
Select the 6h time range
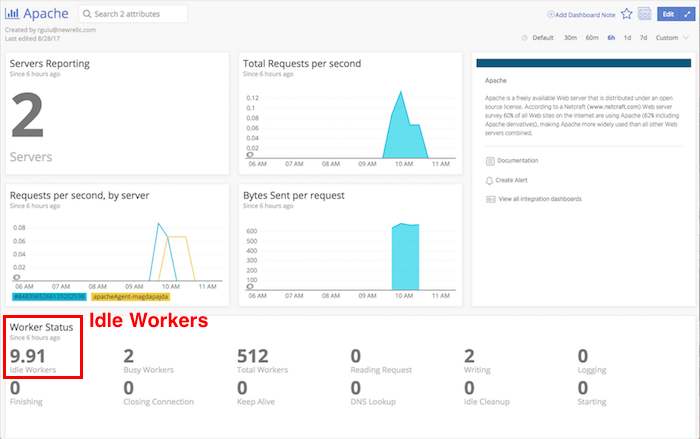[611, 38]
